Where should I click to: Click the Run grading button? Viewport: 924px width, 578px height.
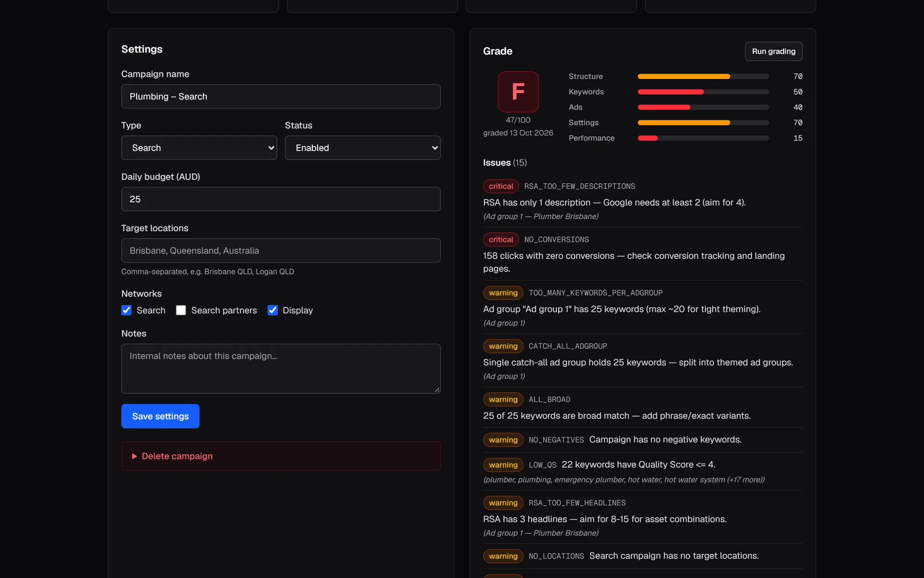[773, 52]
